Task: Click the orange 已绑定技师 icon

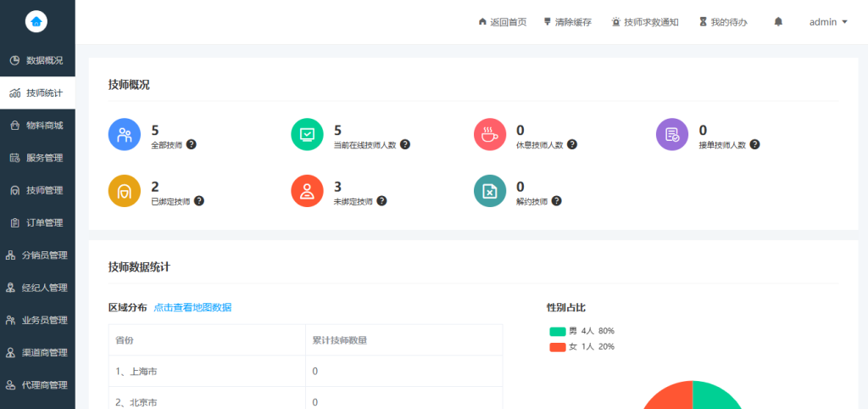Action: [x=125, y=191]
